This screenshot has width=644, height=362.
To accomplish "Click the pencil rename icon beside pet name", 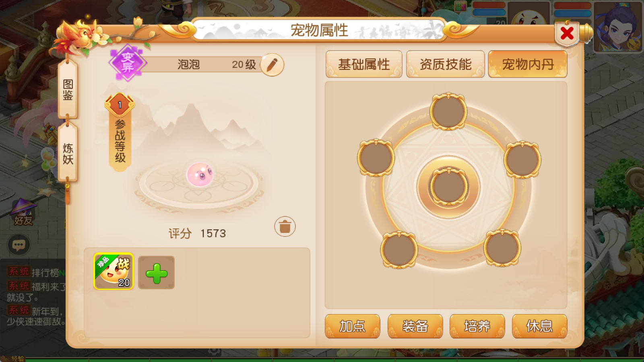I will click(x=272, y=65).
